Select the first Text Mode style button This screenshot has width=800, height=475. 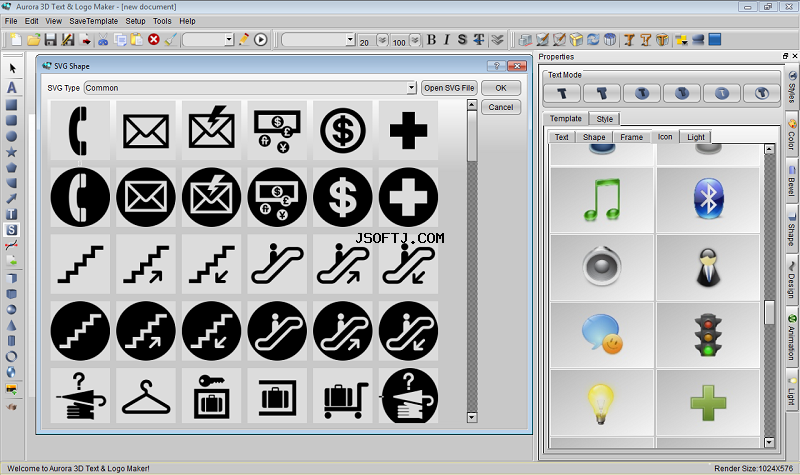pyautogui.click(x=562, y=93)
